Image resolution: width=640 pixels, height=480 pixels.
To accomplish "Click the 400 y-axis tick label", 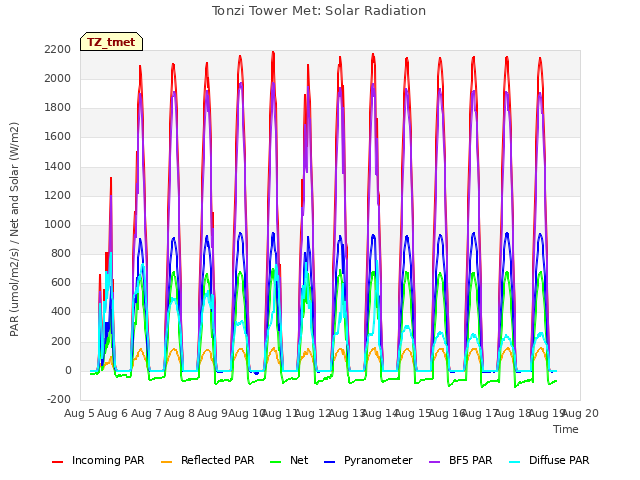I will point(61,312).
